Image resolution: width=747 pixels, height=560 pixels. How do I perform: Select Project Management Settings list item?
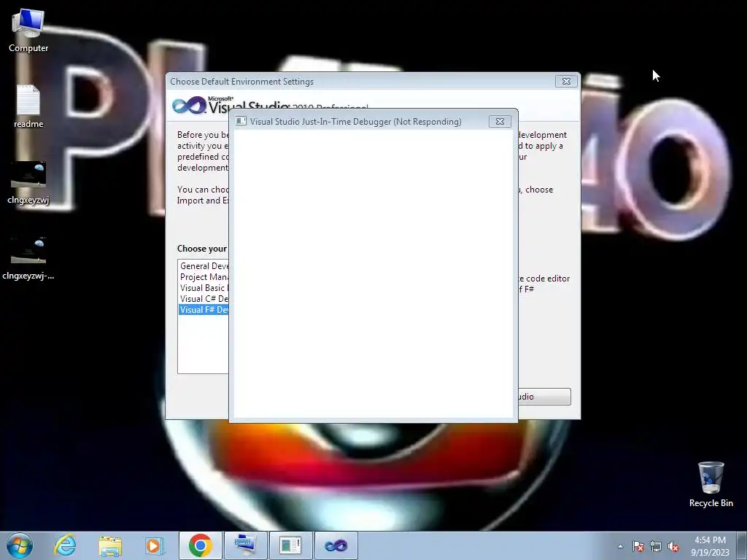tap(204, 277)
